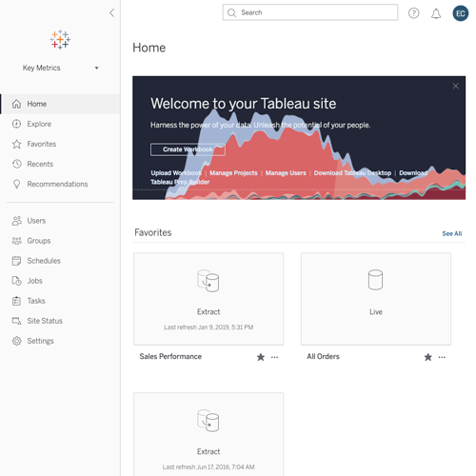The image size is (476, 476).
Task: Open more actions for Sales Performance
Action: tap(274, 357)
